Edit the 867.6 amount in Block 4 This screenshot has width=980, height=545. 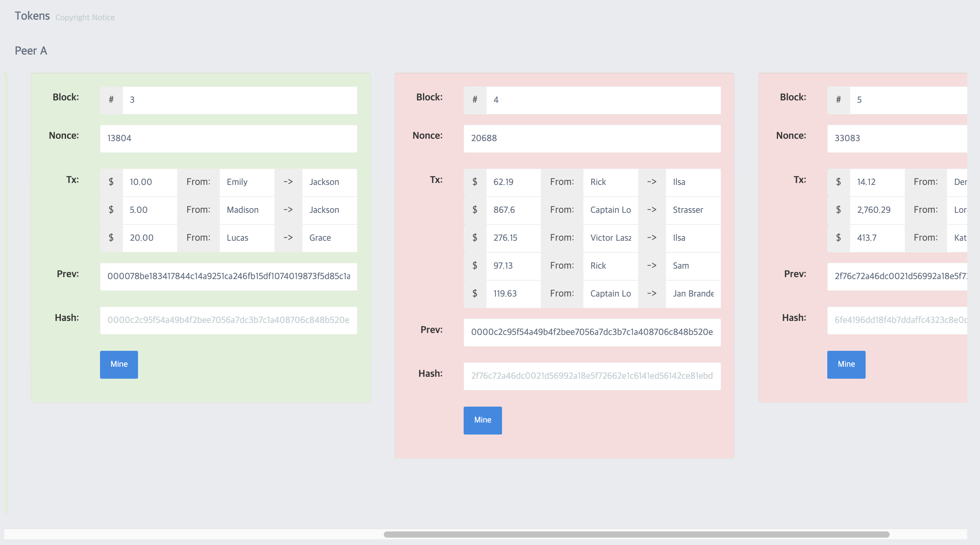513,210
